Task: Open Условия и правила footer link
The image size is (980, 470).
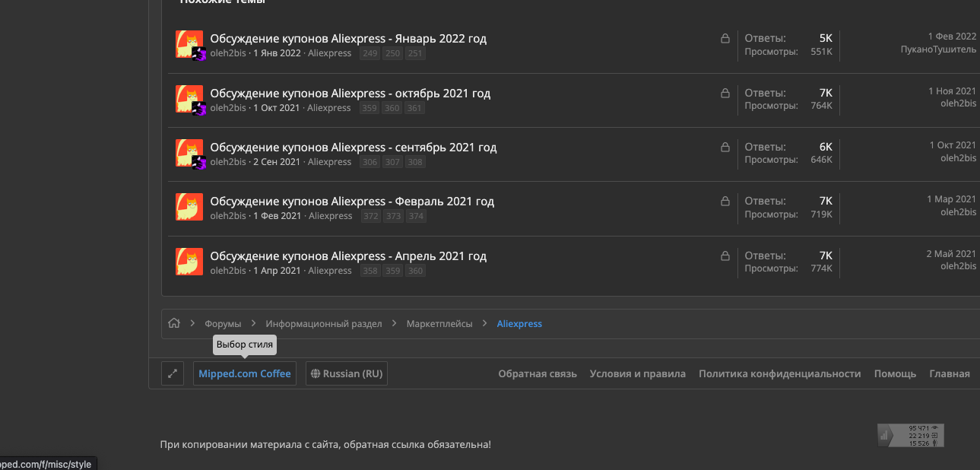Action: [x=638, y=373]
